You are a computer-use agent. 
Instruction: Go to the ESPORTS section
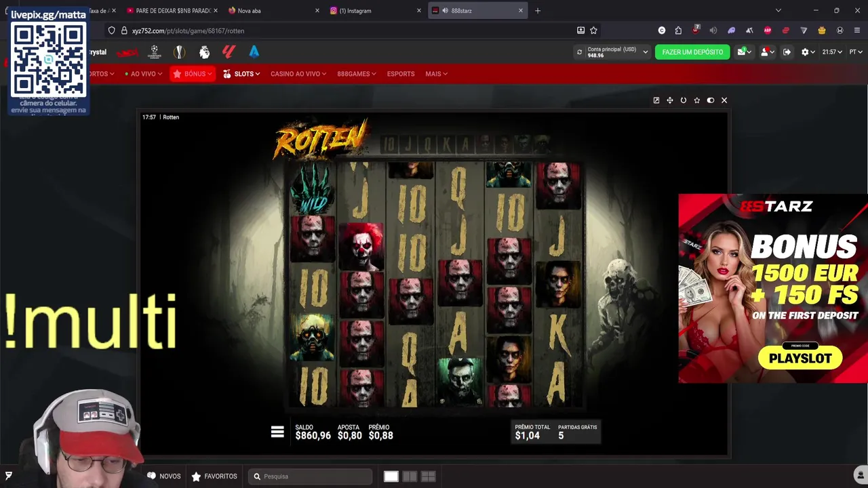pyautogui.click(x=401, y=74)
